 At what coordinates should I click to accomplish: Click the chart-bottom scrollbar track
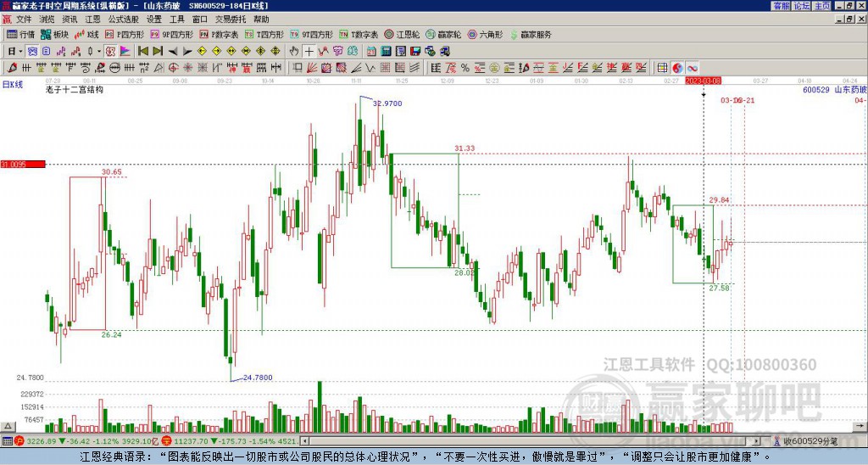[531, 441]
